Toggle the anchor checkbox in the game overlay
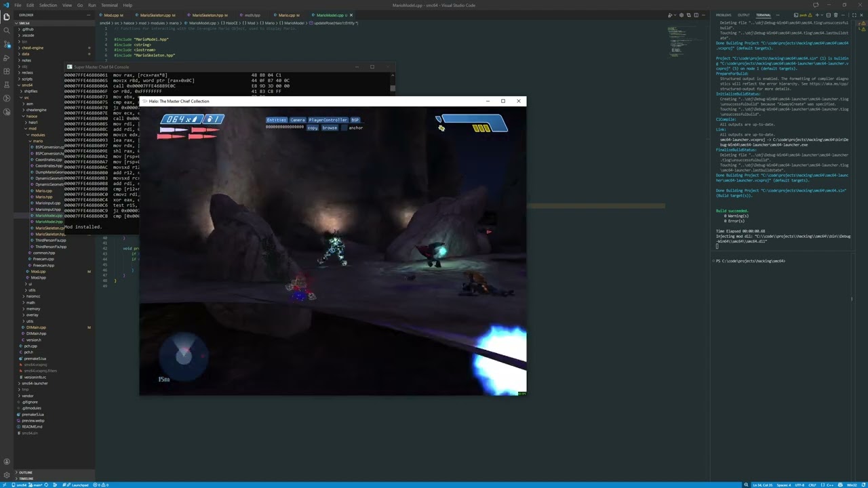This screenshot has height=488, width=868. pyautogui.click(x=344, y=127)
